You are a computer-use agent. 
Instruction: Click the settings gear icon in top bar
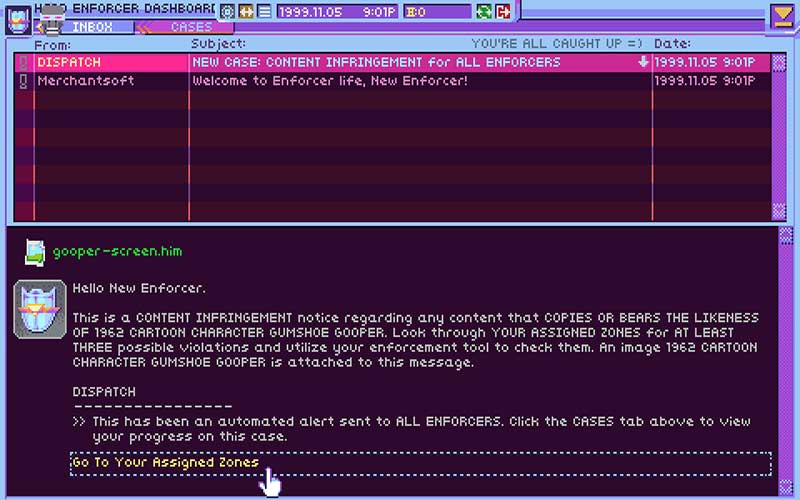point(227,11)
